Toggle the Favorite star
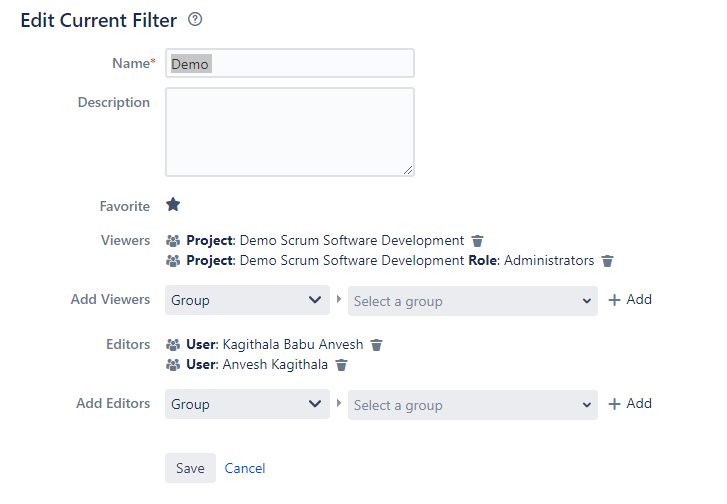The image size is (727, 504). (x=173, y=204)
